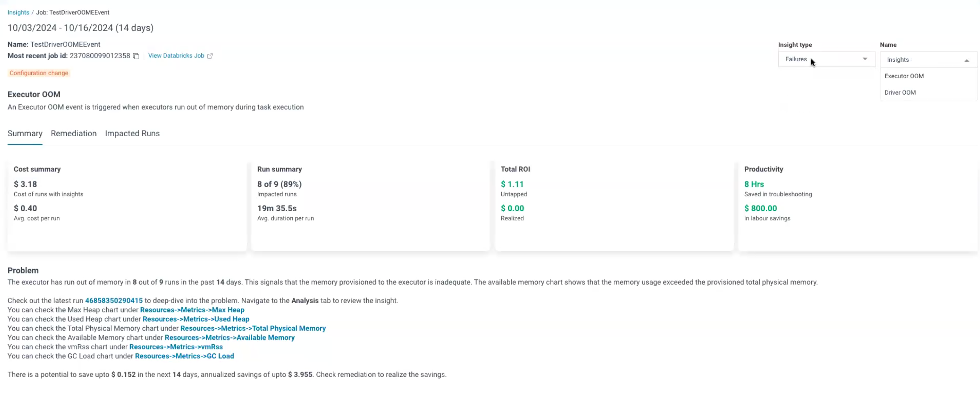This screenshot has height=397, width=980.
Task: Click the Configuration change tag
Action: click(39, 73)
